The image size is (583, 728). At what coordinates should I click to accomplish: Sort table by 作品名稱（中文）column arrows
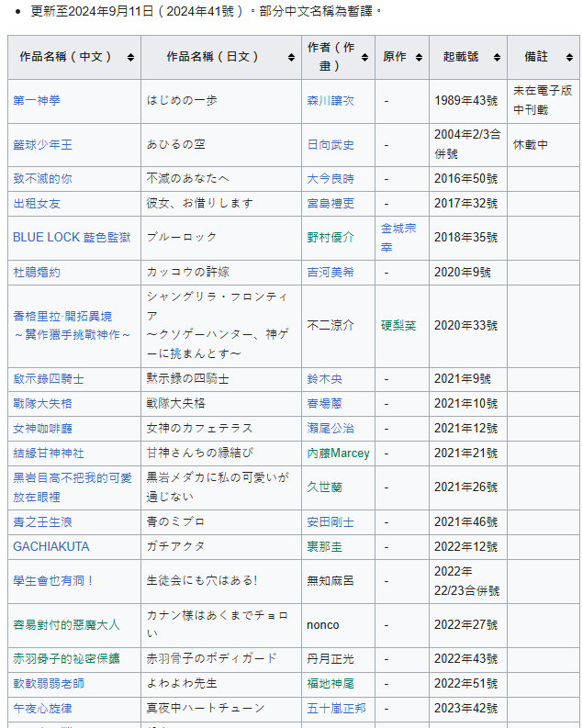click(x=131, y=57)
